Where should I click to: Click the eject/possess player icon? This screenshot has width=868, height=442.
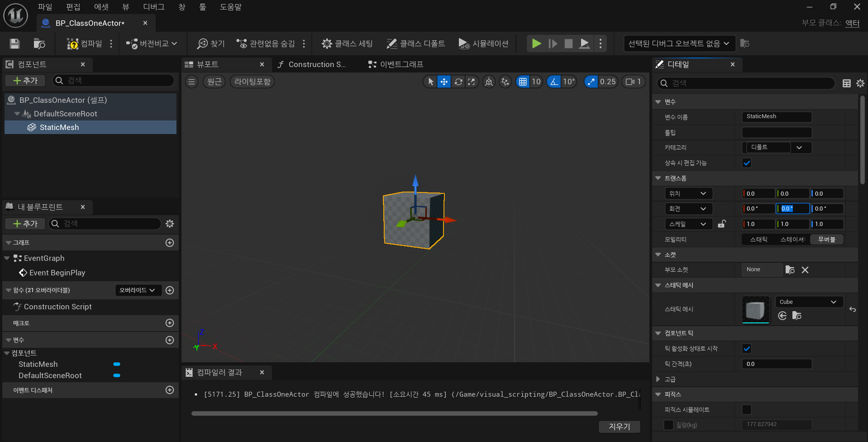coord(585,43)
